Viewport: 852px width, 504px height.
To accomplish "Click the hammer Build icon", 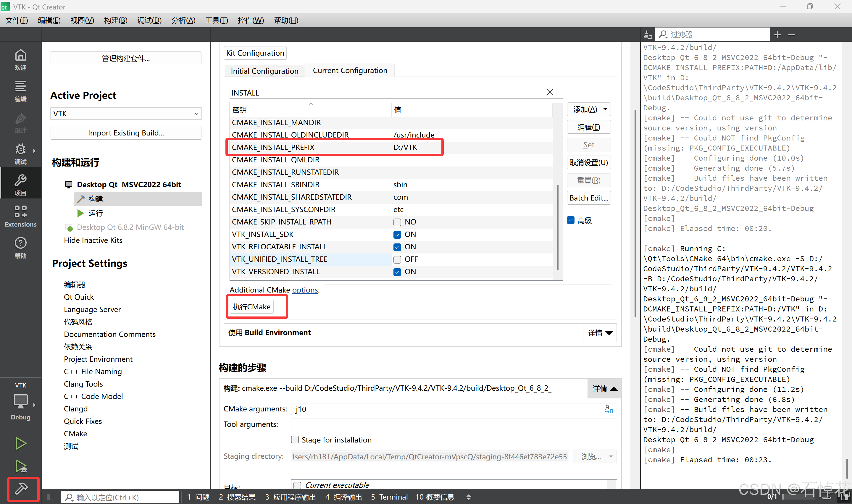I will click(21, 488).
